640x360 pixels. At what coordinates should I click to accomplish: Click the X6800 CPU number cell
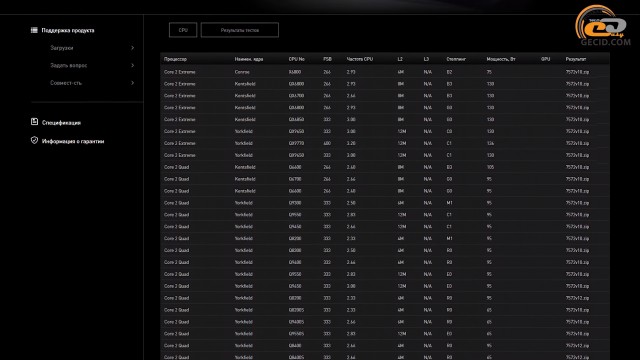tap(295, 72)
